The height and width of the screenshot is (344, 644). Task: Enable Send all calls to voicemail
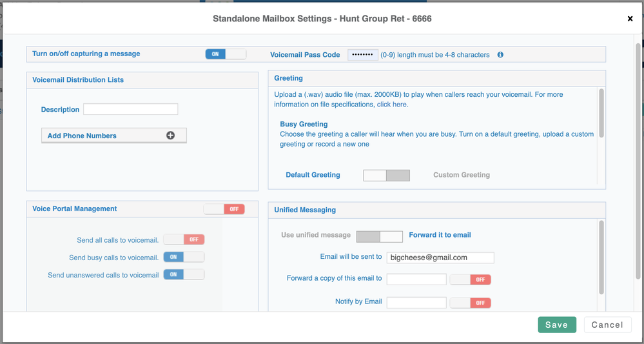[184, 240]
